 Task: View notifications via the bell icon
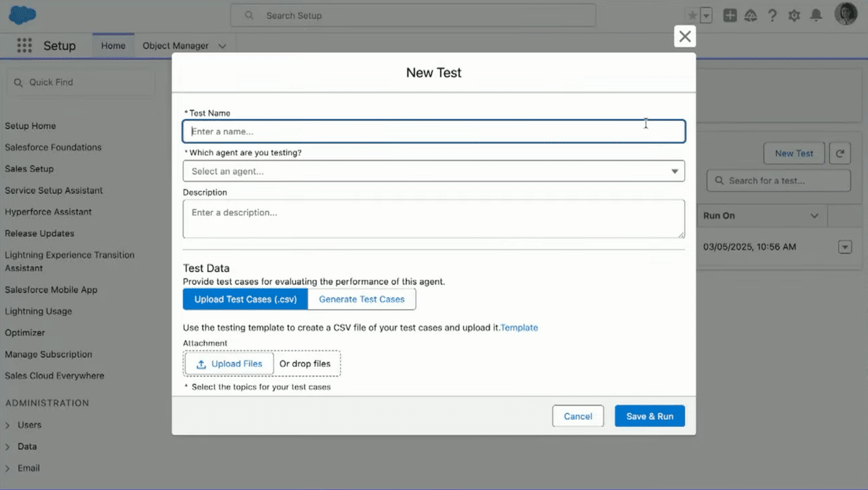pos(816,14)
